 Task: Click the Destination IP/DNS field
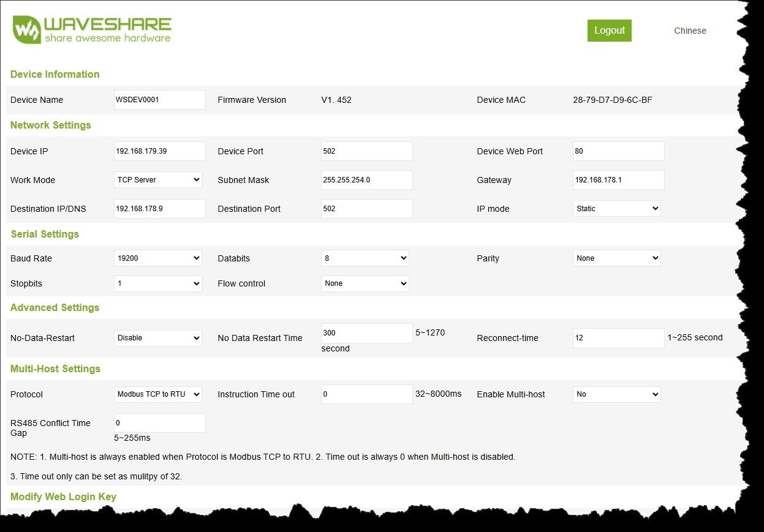pyautogui.click(x=159, y=209)
